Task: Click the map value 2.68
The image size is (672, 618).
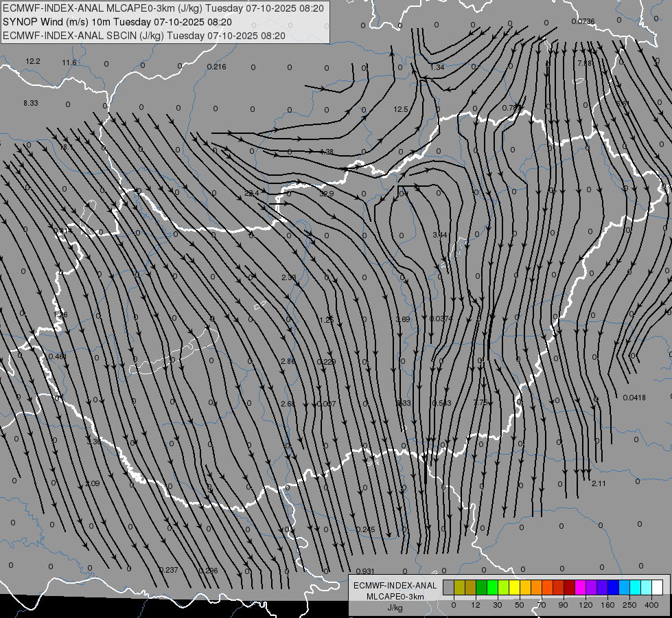Action: click(x=288, y=404)
